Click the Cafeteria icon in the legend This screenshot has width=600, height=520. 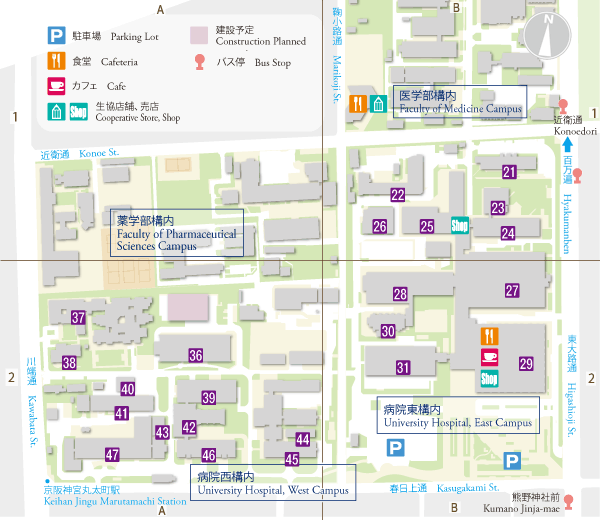tap(56, 60)
